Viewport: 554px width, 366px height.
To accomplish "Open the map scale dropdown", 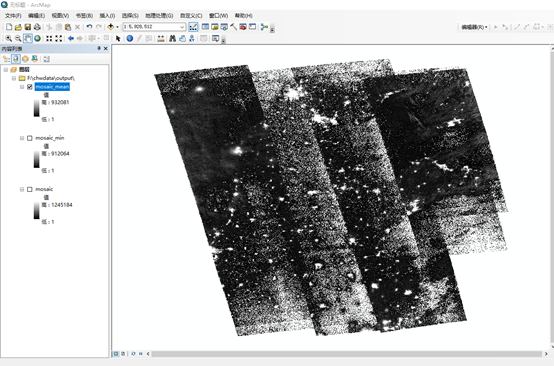I will pyautogui.click(x=182, y=27).
